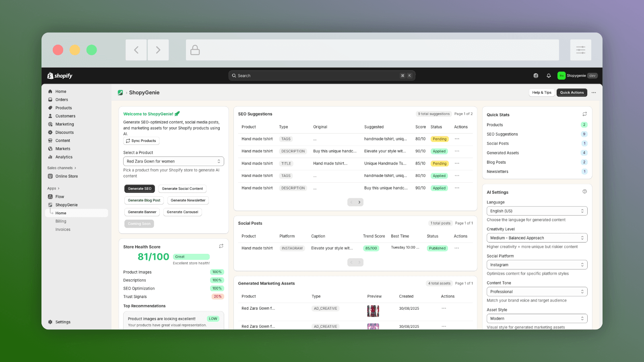Click the browser back arrow
The height and width of the screenshot is (362, 644).
click(x=136, y=50)
